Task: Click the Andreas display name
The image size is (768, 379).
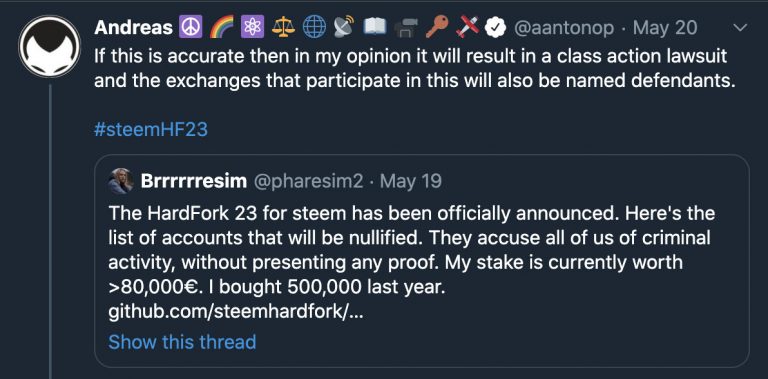Action: pos(133,28)
